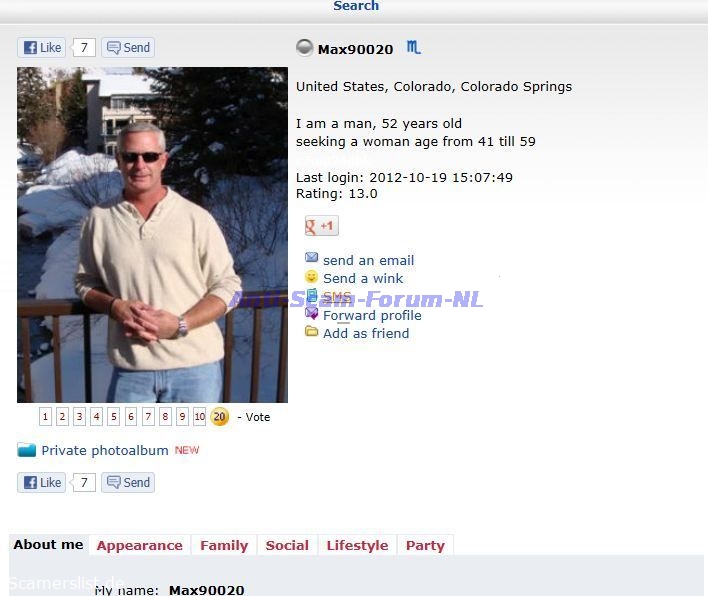Click the SMS phone icon

coord(312,295)
